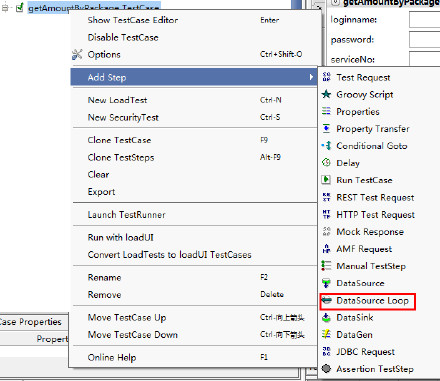Viewport: 440px width, 381px height.
Task: Click the loginname input field
Action: click(x=424, y=20)
